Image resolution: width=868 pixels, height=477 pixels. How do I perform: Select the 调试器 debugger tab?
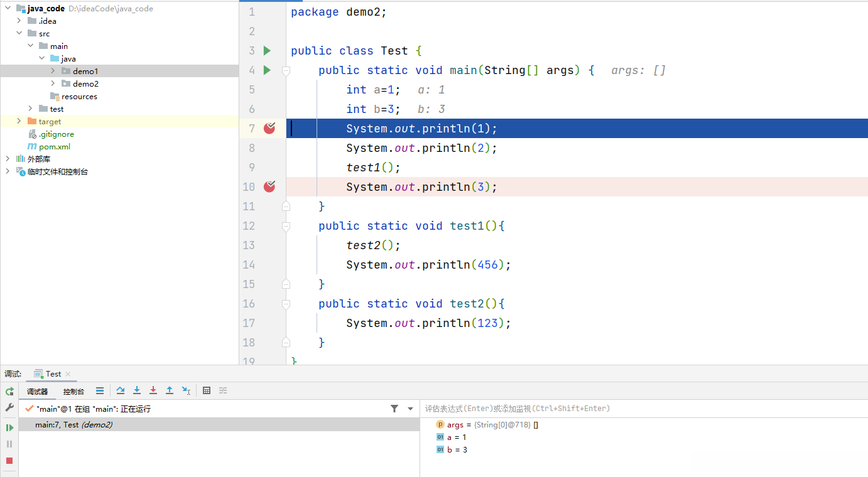coord(37,392)
